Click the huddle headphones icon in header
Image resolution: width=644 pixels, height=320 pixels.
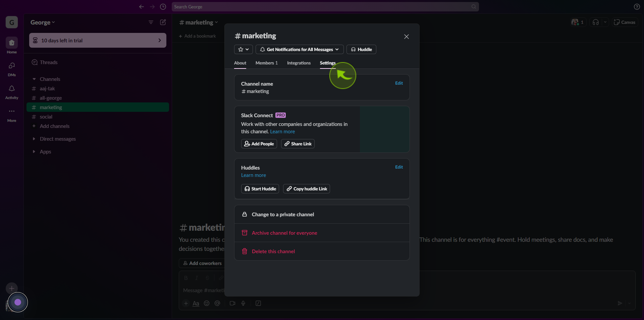(596, 22)
